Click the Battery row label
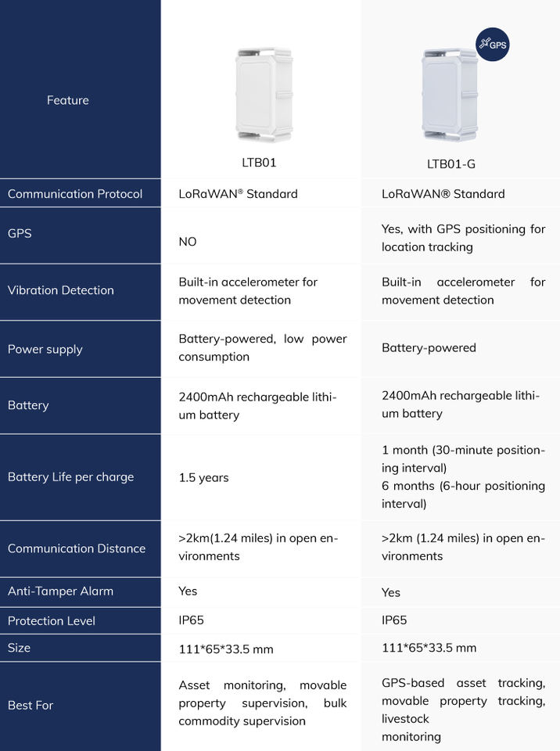 [x=28, y=405]
